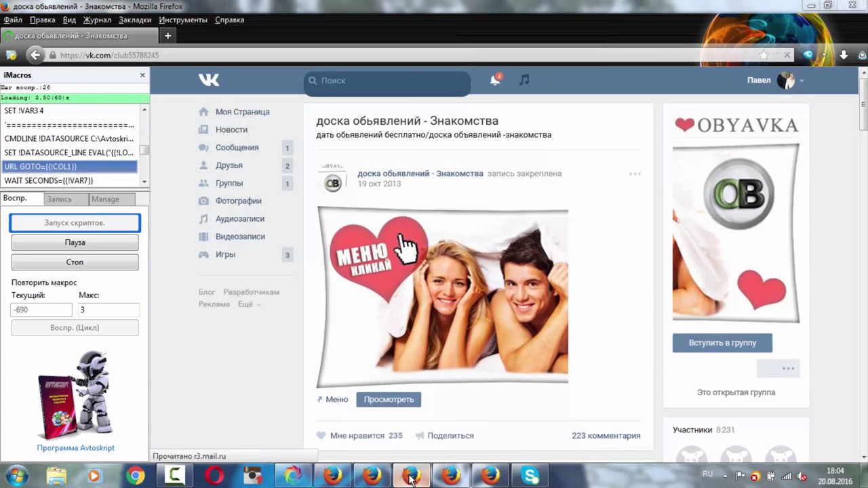
Task: Close the iMacros sidebar
Action: 142,75
